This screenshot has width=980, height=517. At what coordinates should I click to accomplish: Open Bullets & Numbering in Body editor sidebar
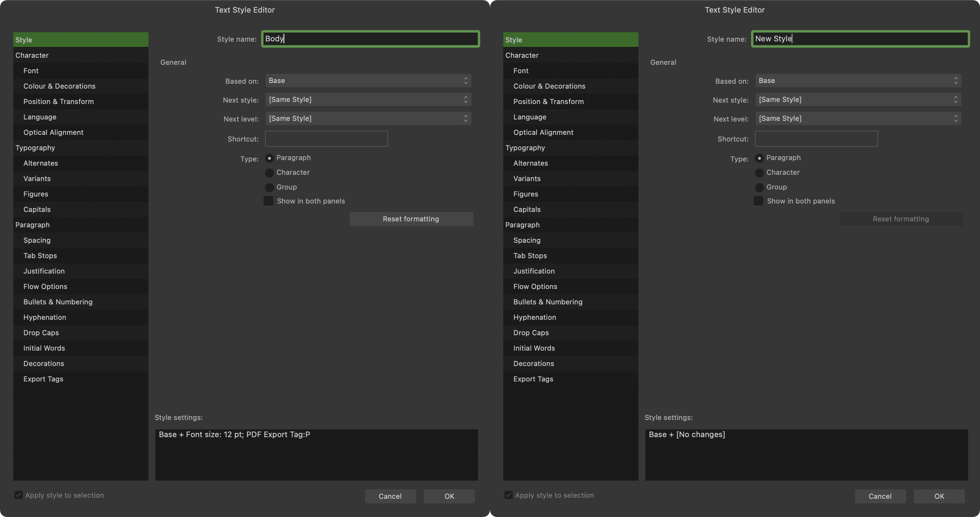[80, 302]
